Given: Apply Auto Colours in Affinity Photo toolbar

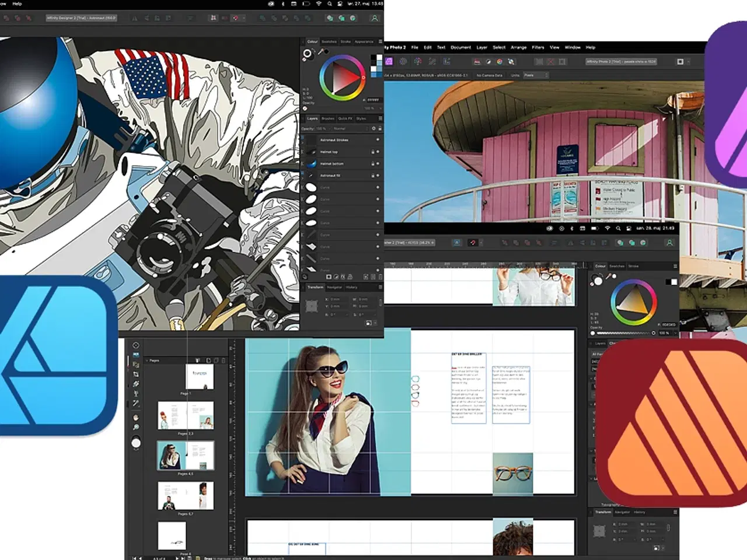Looking at the screenshot, I should tap(500, 62).
